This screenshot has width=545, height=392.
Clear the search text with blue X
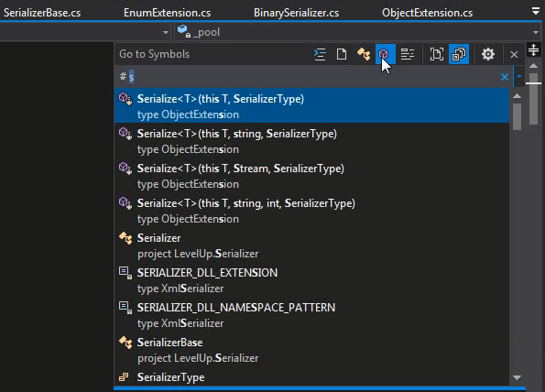pyautogui.click(x=505, y=77)
